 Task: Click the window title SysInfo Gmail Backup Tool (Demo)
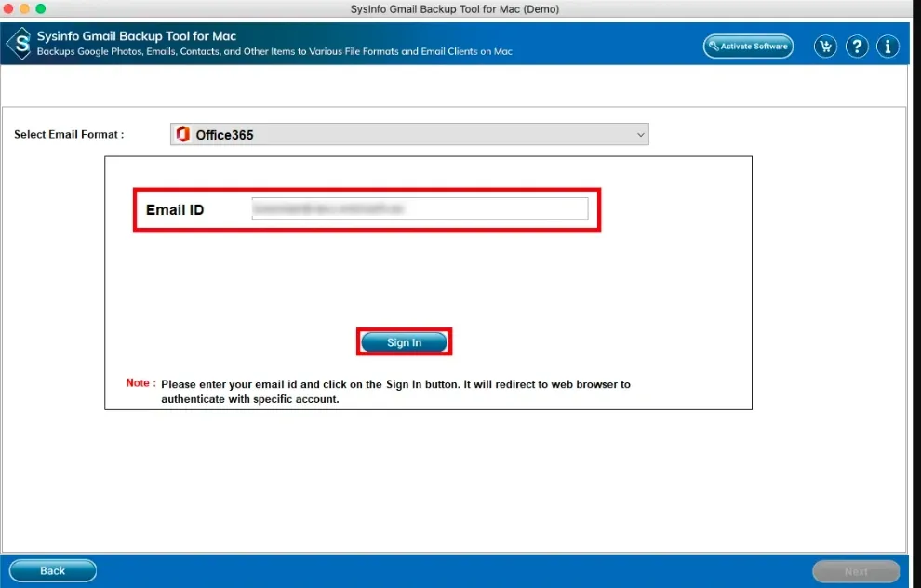(x=455, y=8)
